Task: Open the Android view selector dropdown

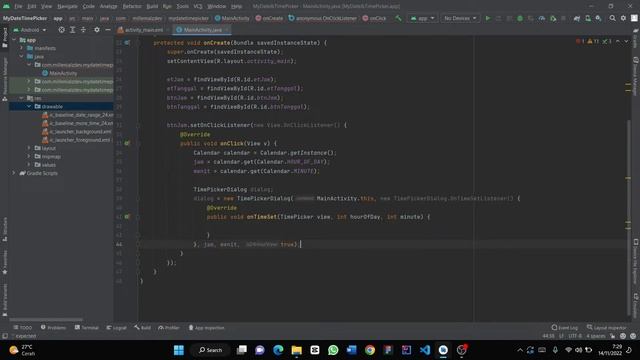Action: click(30, 30)
